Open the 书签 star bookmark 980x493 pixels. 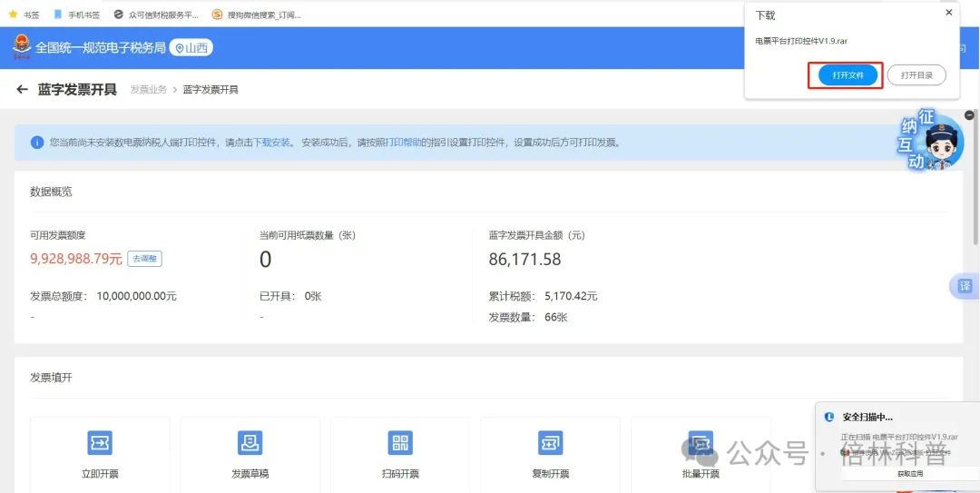[23, 15]
